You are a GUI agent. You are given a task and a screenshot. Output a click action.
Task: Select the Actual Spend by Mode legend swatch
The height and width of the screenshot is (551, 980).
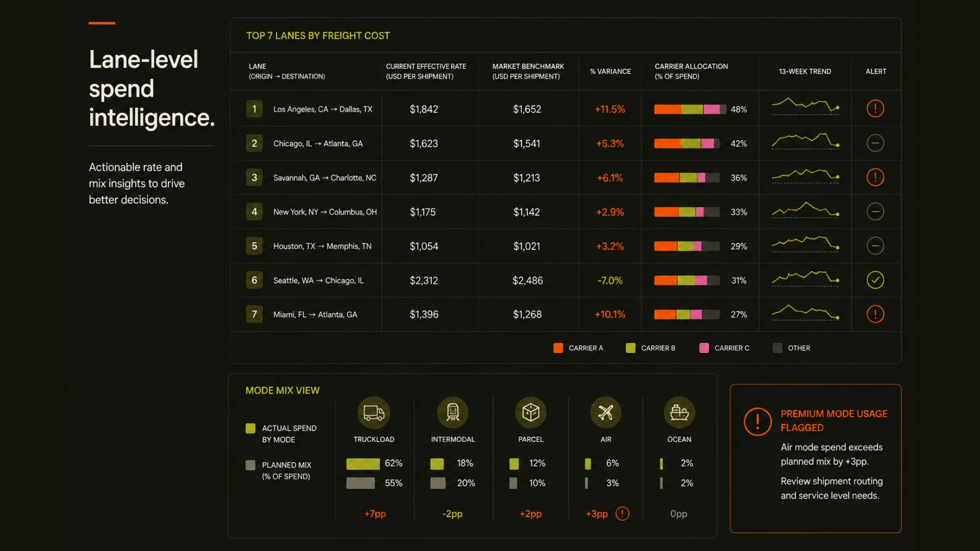250,428
